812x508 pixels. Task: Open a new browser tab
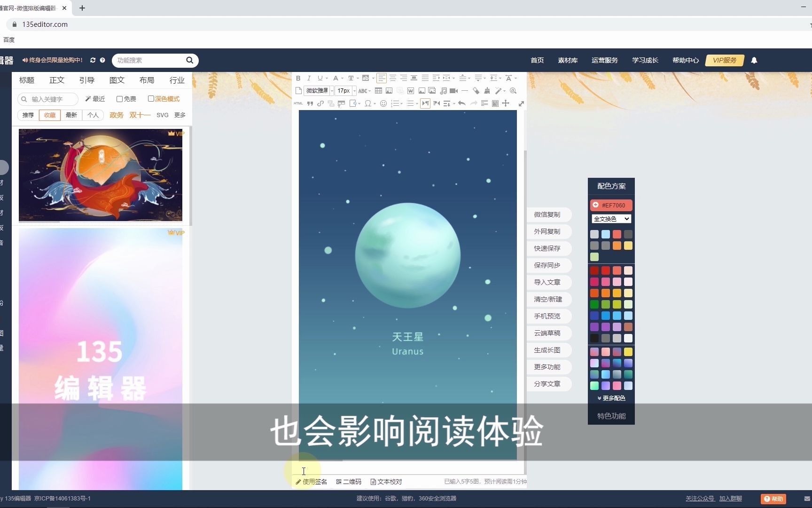(82, 8)
